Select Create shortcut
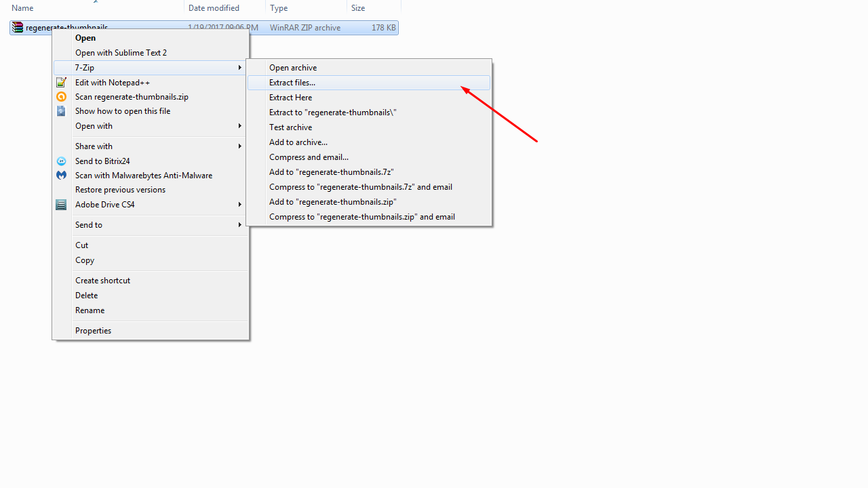The image size is (868, 488). coord(151,281)
